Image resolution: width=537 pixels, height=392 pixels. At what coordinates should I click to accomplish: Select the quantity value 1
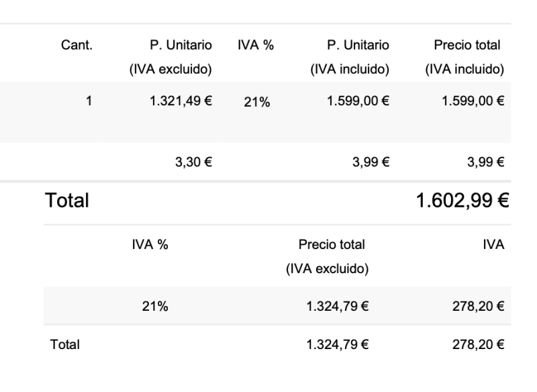pyautogui.click(x=89, y=101)
